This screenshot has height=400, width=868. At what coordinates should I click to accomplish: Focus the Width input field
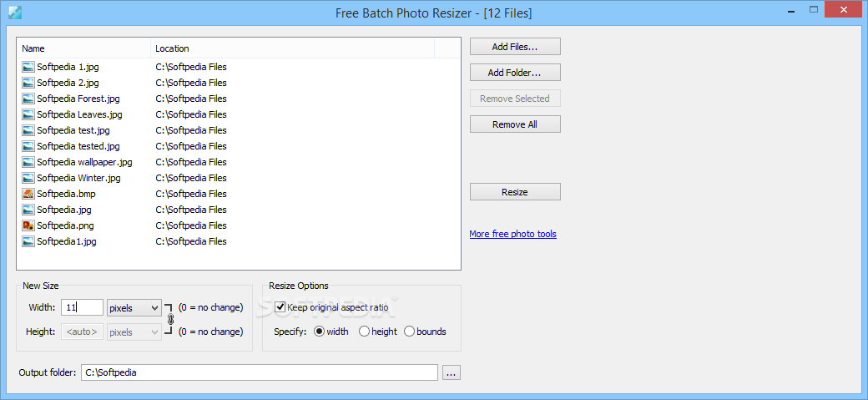click(x=82, y=307)
